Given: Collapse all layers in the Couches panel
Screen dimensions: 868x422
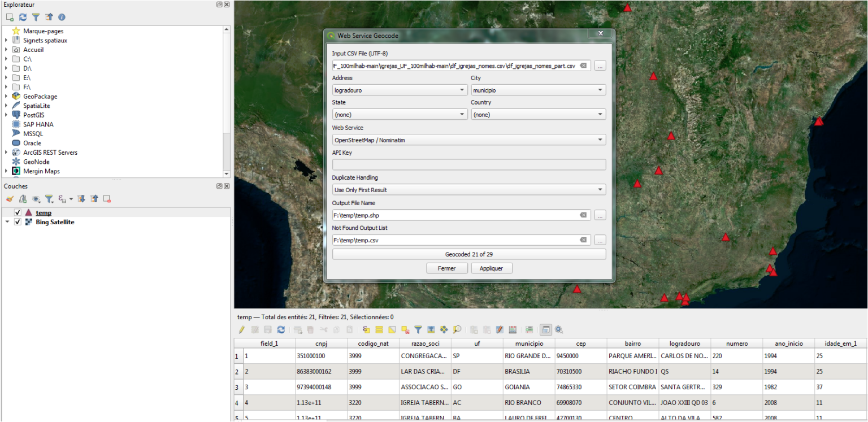Looking at the screenshot, I should [95, 199].
